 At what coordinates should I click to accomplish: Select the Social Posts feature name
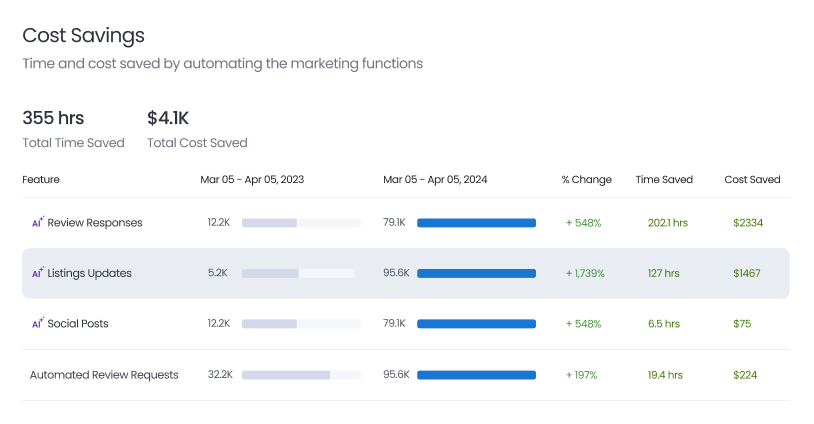pos(78,324)
